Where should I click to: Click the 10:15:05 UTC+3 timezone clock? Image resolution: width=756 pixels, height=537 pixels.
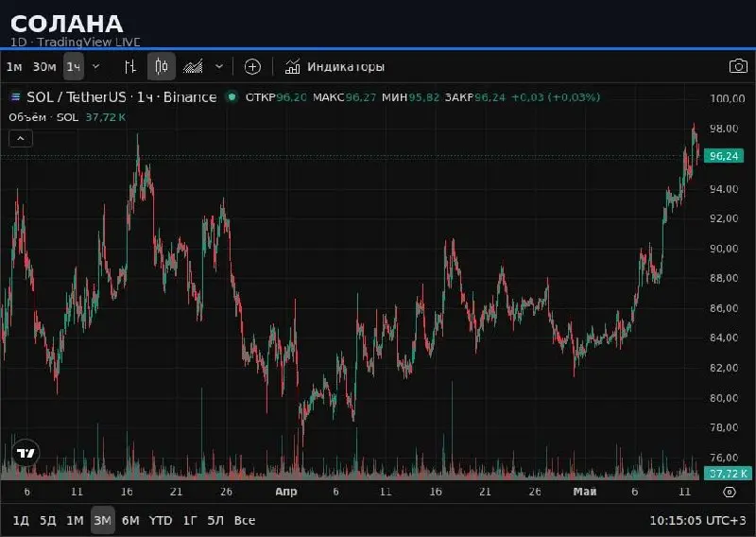pos(697,521)
